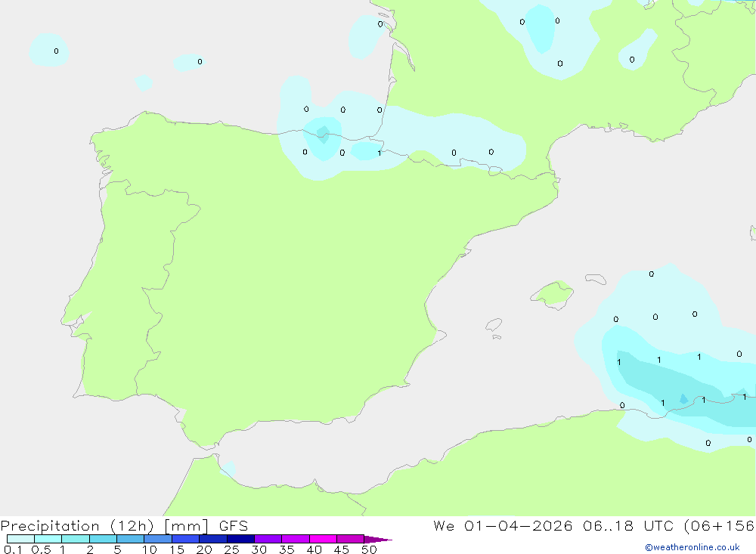Click the legend value '30'
Viewport: 756px width, 554px height.
pyautogui.click(x=259, y=549)
